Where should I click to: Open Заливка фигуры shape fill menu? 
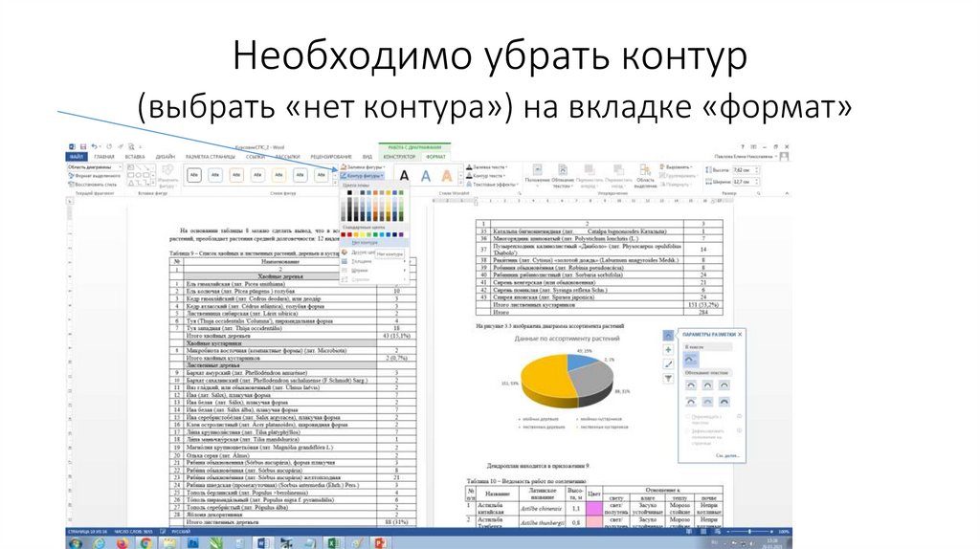[x=364, y=167]
